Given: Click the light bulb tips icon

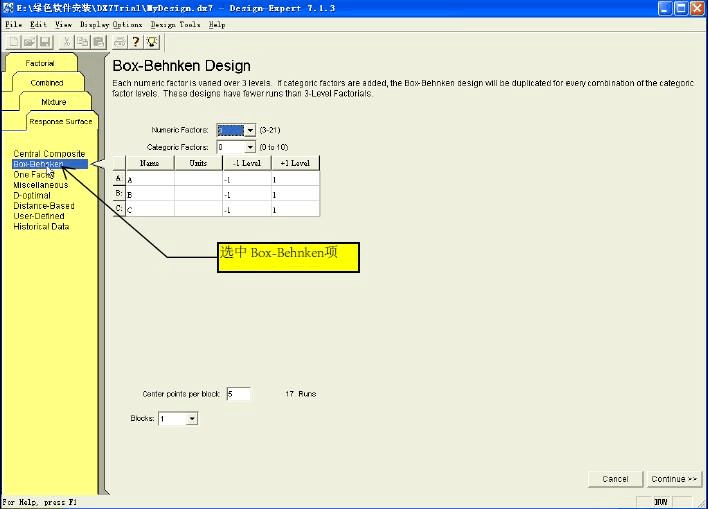Looking at the screenshot, I should click(152, 42).
